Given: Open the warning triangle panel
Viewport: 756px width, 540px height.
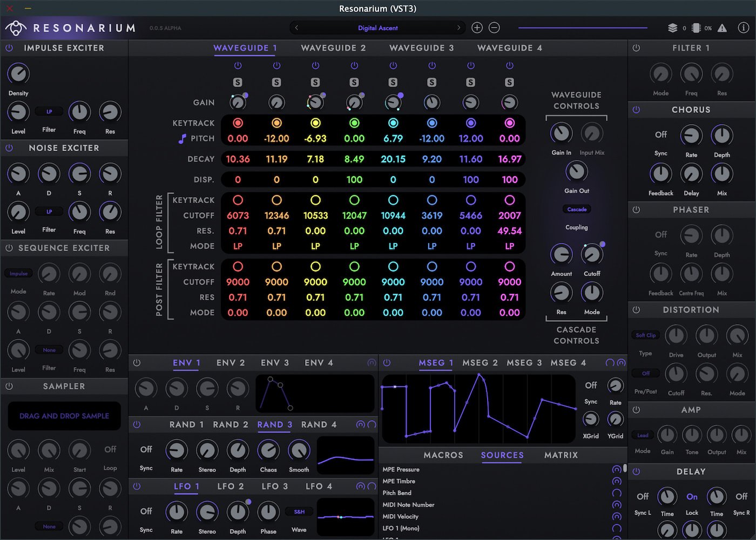Looking at the screenshot, I should (x=722, y=28).
